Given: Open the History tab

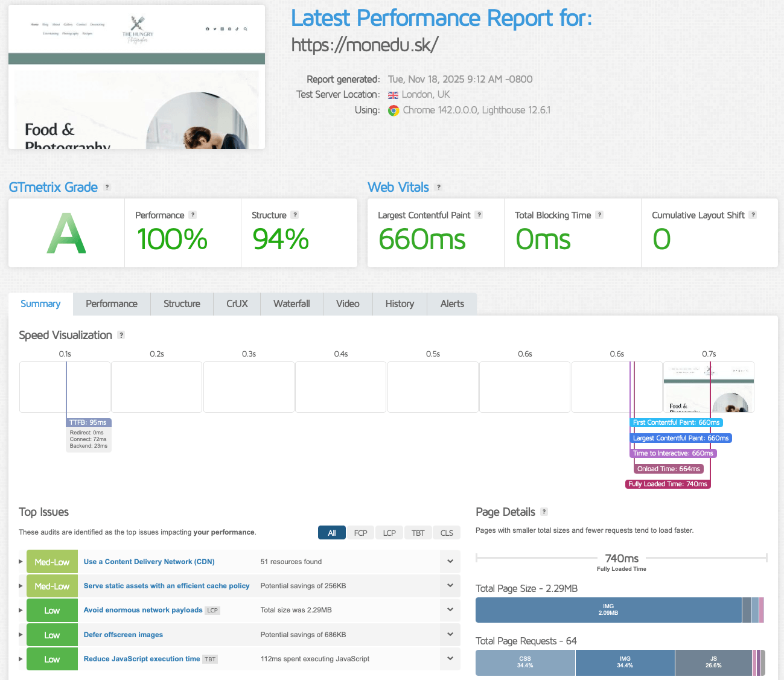Looking at the screenshot, I should (400, 304).
